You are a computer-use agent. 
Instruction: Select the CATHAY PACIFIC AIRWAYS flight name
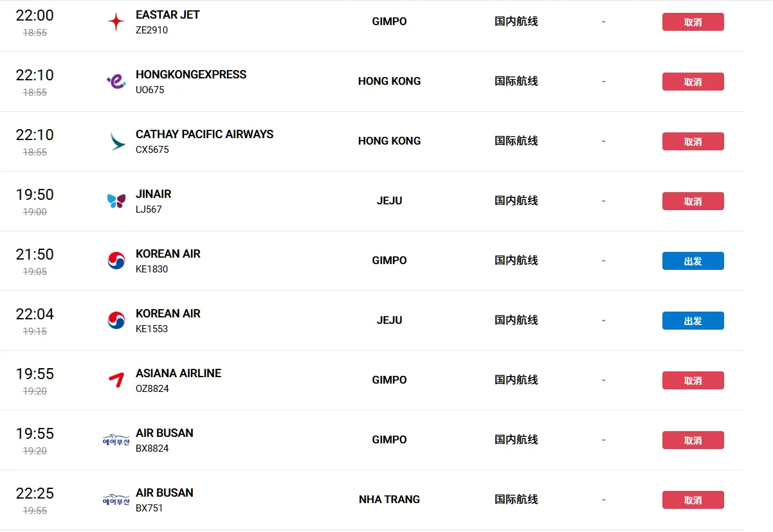pyautogui.click(x=205, y=134)
